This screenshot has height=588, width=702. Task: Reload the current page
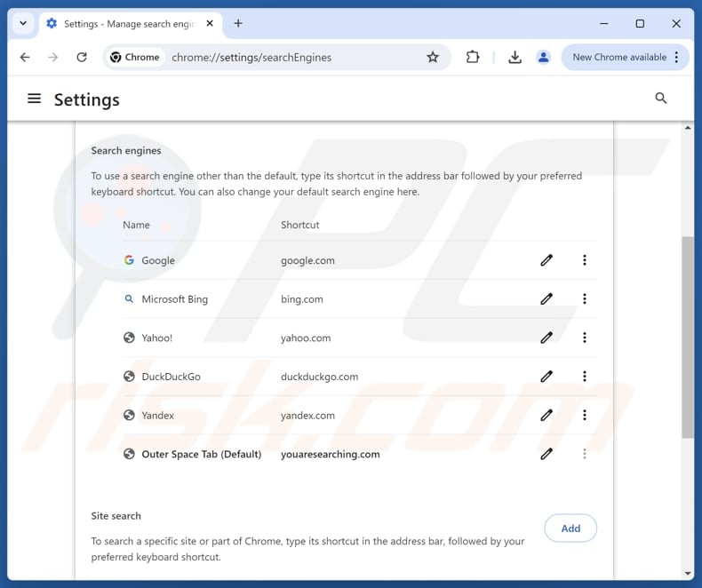click(x=82, y=57)
